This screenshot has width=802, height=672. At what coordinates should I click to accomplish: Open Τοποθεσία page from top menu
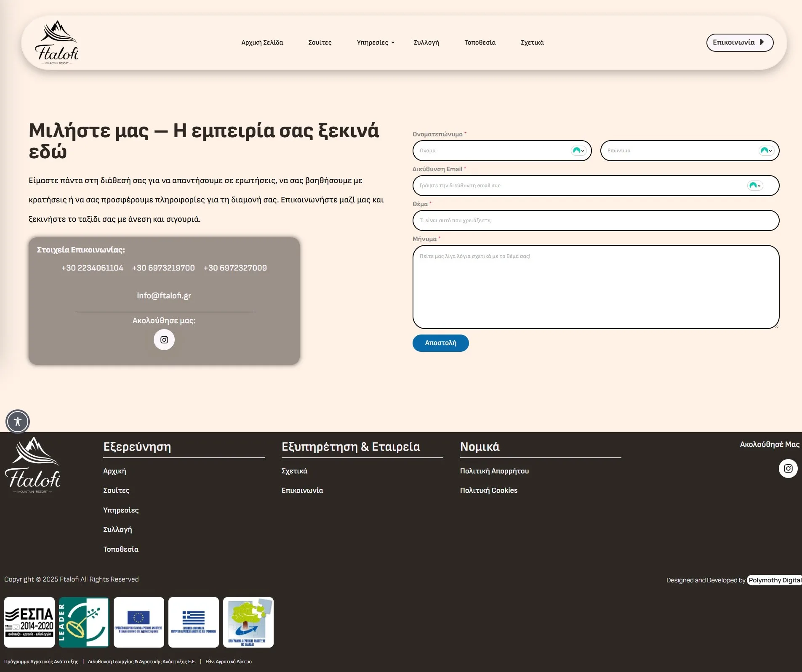click(480, 42)
